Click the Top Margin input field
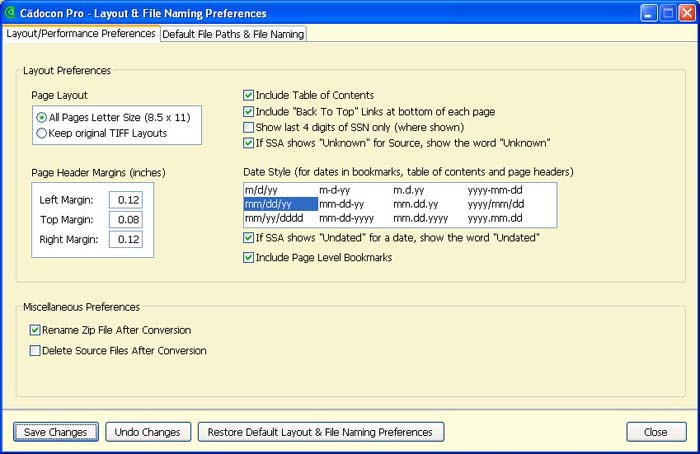 point(126,220)
